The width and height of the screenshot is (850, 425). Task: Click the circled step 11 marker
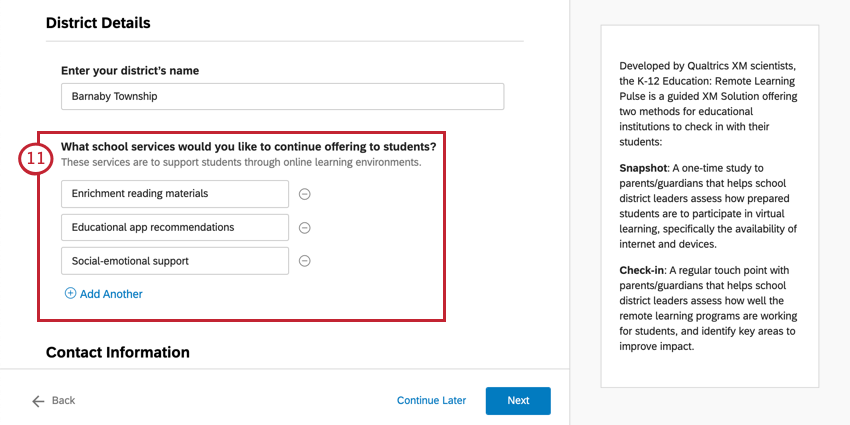coord(37,159)
